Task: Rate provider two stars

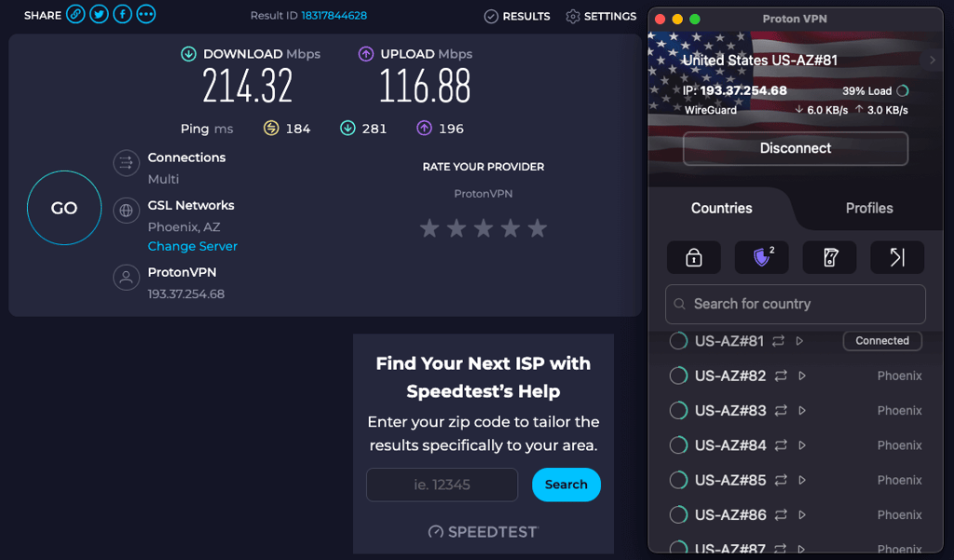Action: (x=457, y=229)
